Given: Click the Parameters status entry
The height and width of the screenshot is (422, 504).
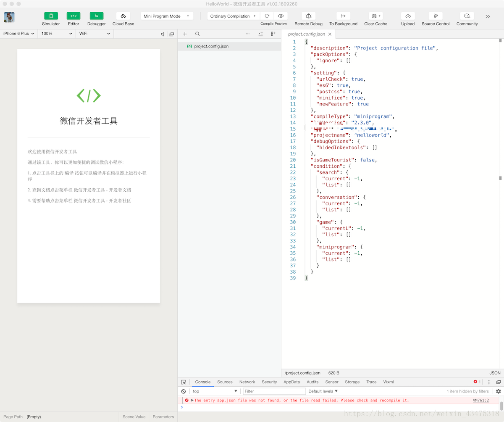Looking at the screenshot, I should (x=163, y=417).
